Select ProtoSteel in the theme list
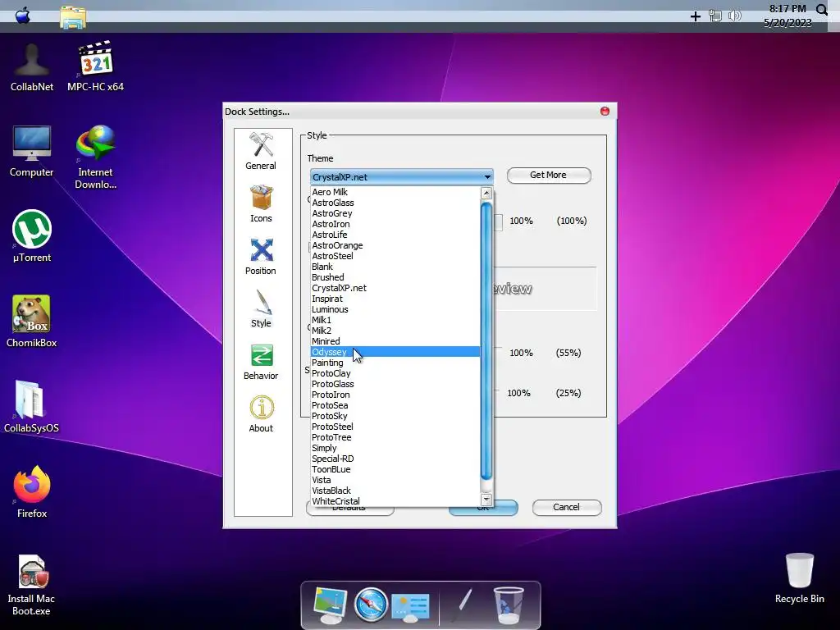The height and width of the screenshot is (630, 840). point(395,427)
